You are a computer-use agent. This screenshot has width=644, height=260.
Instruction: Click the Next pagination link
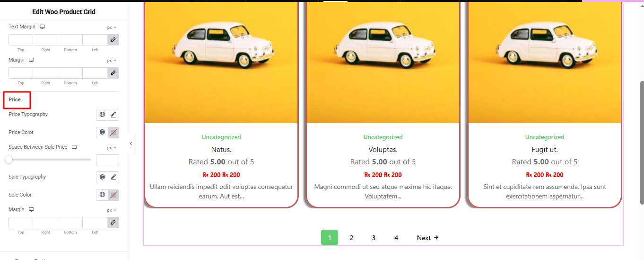[427, 238]
